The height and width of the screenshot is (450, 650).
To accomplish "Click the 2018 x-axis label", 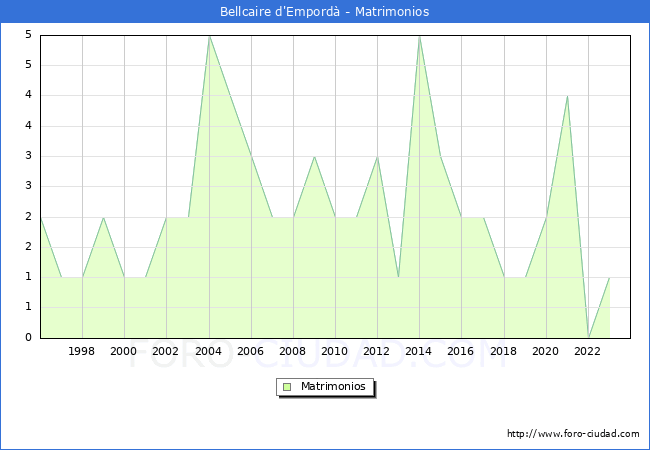I will (504, 352).
